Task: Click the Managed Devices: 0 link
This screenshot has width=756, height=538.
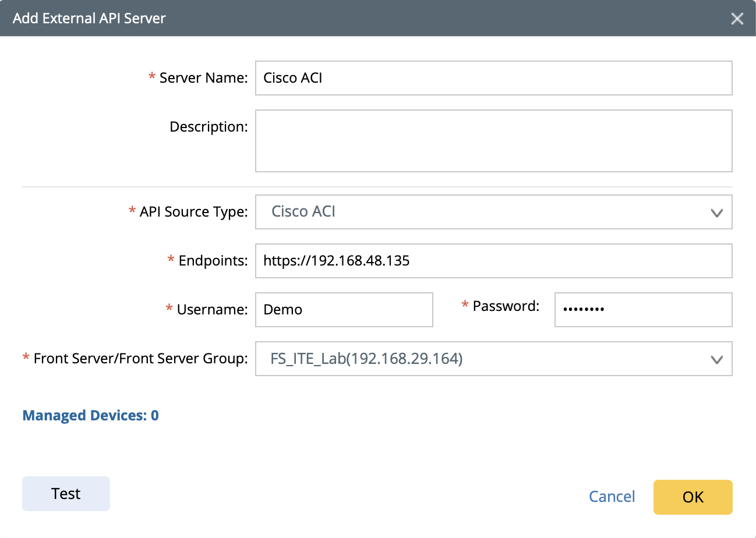Action: (x=90, y=415)
